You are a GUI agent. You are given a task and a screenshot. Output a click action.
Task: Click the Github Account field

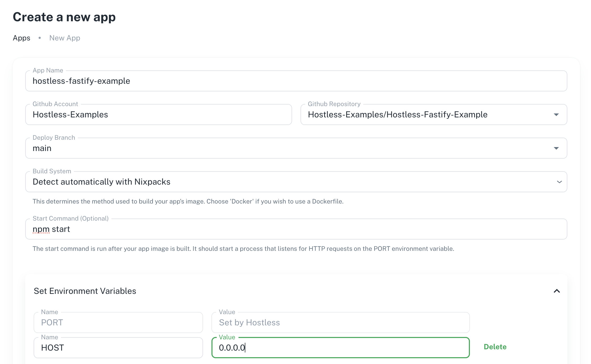click(158, 115)
